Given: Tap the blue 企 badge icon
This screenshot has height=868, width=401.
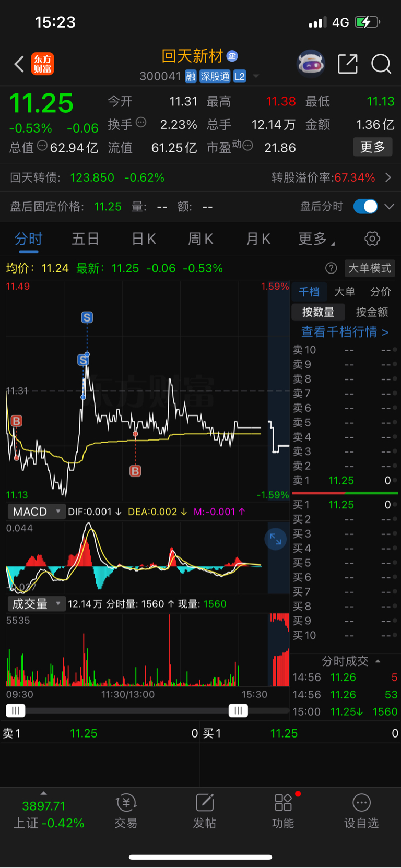Looking at the screenshot, I should pyautogui.click(x=232, y=56).
